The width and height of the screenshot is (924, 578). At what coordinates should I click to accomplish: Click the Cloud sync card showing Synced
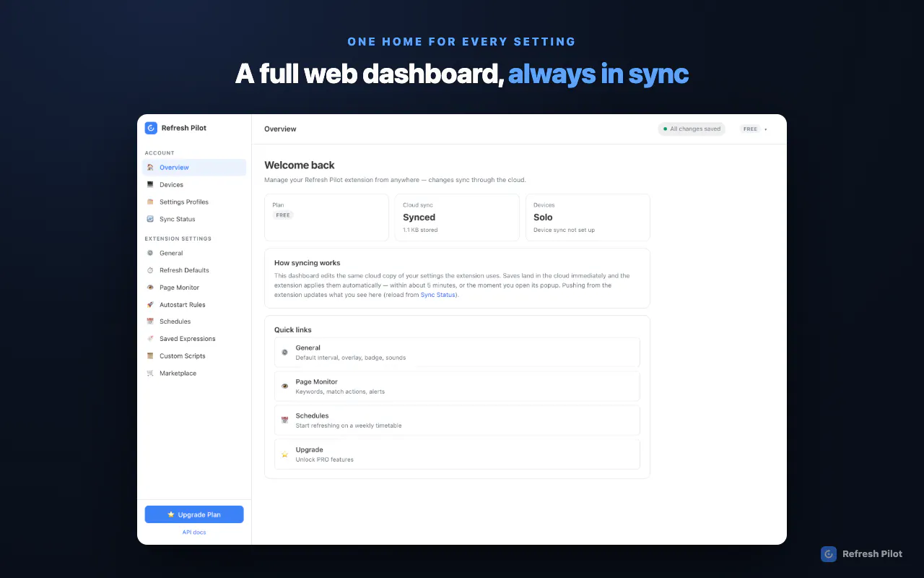[457, 217]
